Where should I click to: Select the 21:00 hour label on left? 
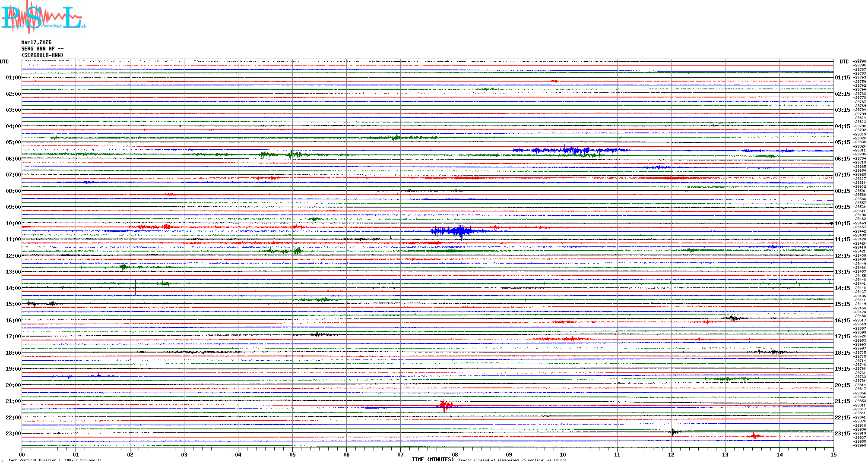coord(13,401)
